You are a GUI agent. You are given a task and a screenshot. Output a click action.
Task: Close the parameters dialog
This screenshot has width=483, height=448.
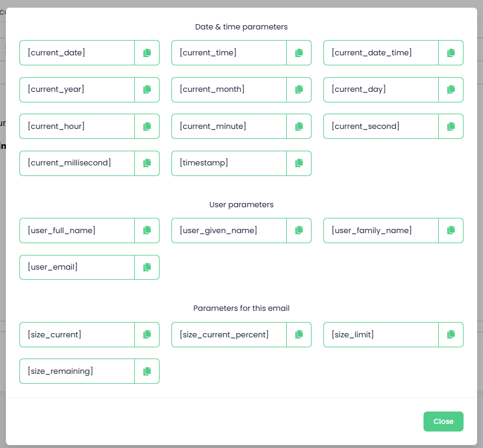click(x=444, y=421)
